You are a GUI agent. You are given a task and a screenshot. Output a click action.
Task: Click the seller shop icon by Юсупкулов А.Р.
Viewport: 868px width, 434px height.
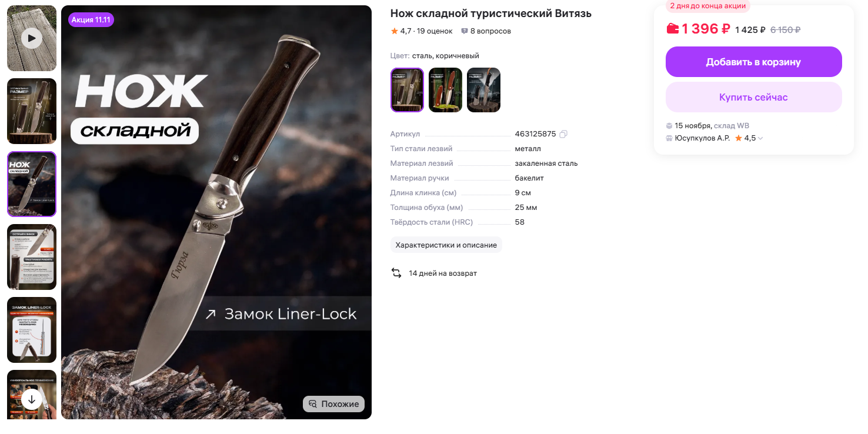coord(669,138)
